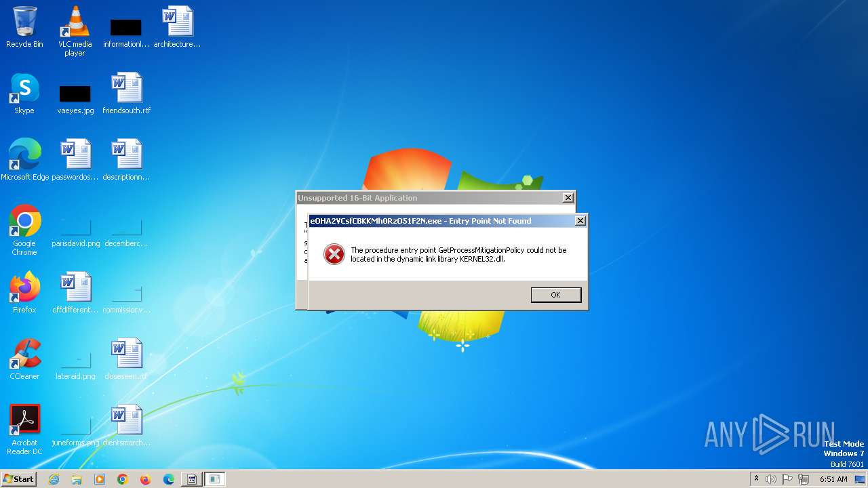
Task: Show hidden icons in the system tray
Action: tap(756, 479)
